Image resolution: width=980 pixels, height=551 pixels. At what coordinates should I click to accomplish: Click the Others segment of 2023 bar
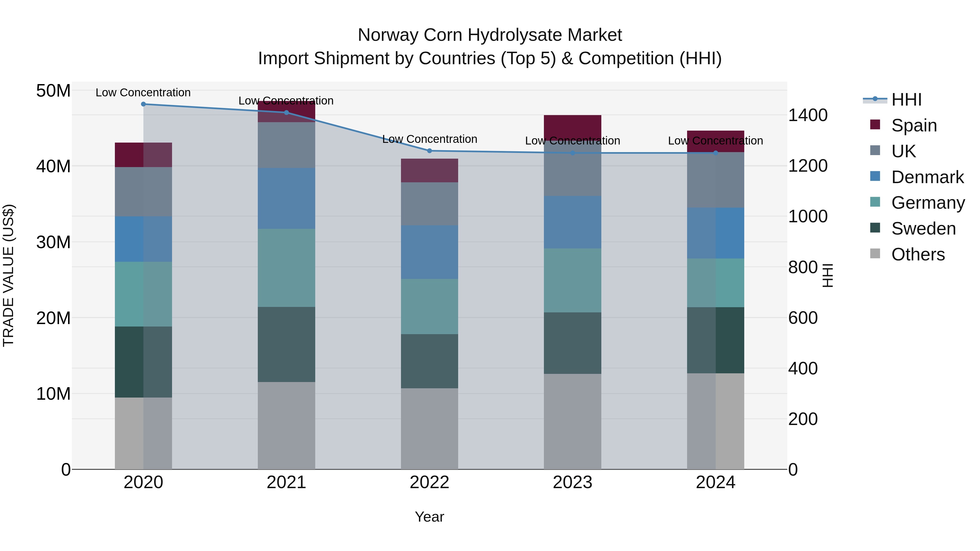tap(572, 422)
